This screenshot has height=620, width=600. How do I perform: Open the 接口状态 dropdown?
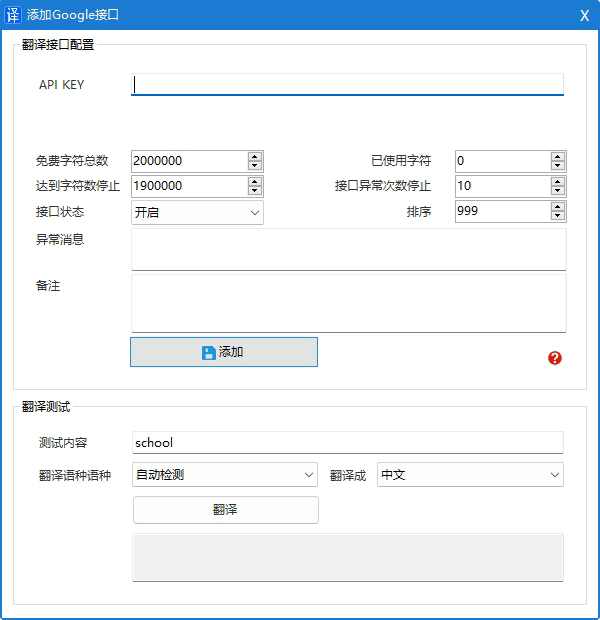click(x=197, y=212)
